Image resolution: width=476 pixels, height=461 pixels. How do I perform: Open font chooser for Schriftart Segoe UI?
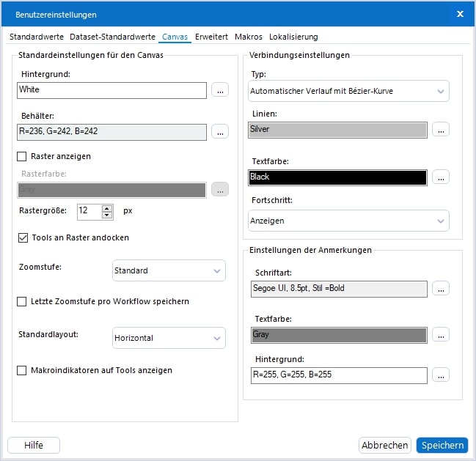(x=440, y=288)
